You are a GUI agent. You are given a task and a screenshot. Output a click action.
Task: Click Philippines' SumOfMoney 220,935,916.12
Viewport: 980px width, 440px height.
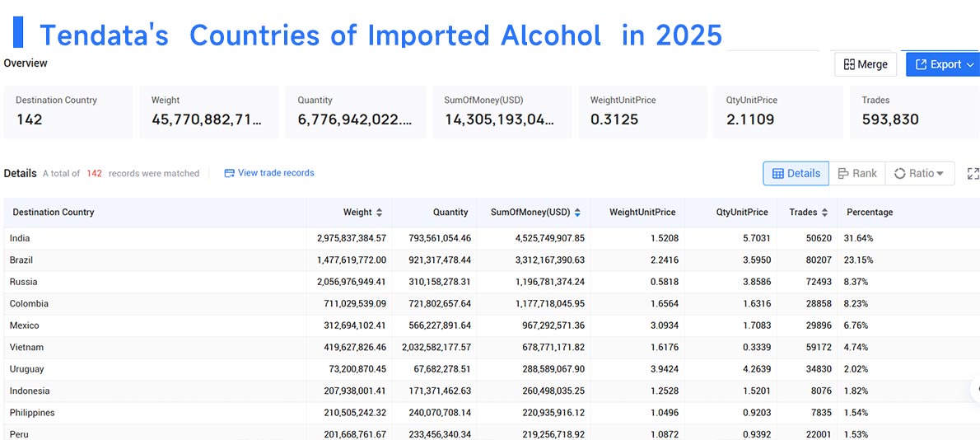click(550, 413)
